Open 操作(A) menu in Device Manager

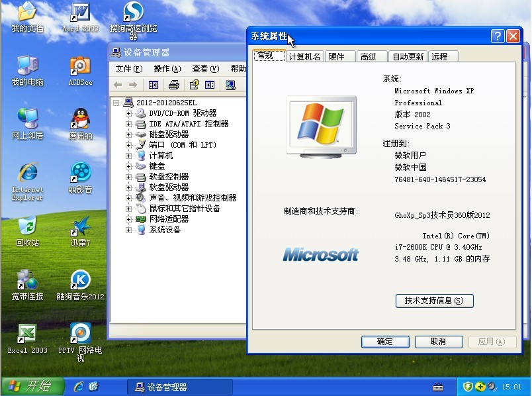click(167, 69)
